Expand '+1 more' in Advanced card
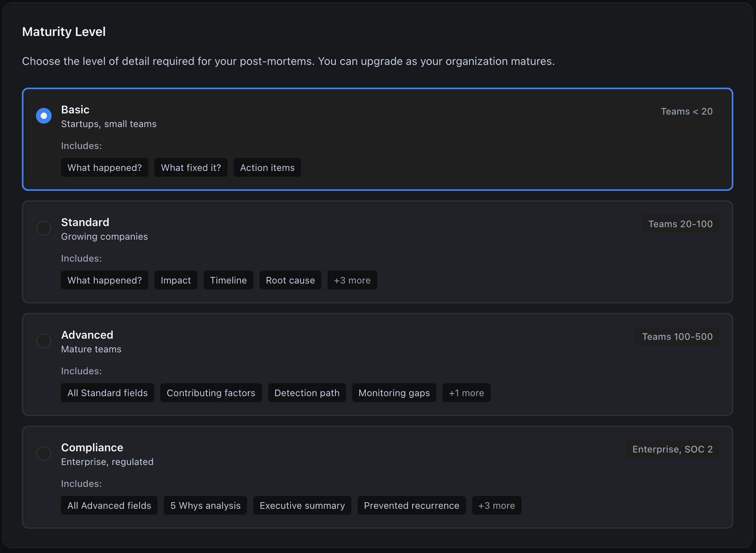756x553 pixels. click(x=466, y=393)
